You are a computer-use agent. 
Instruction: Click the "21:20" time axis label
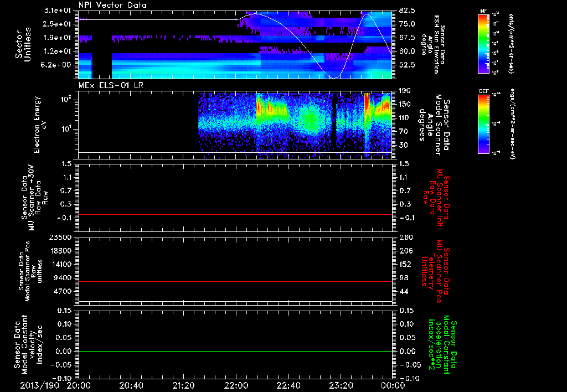183,385
